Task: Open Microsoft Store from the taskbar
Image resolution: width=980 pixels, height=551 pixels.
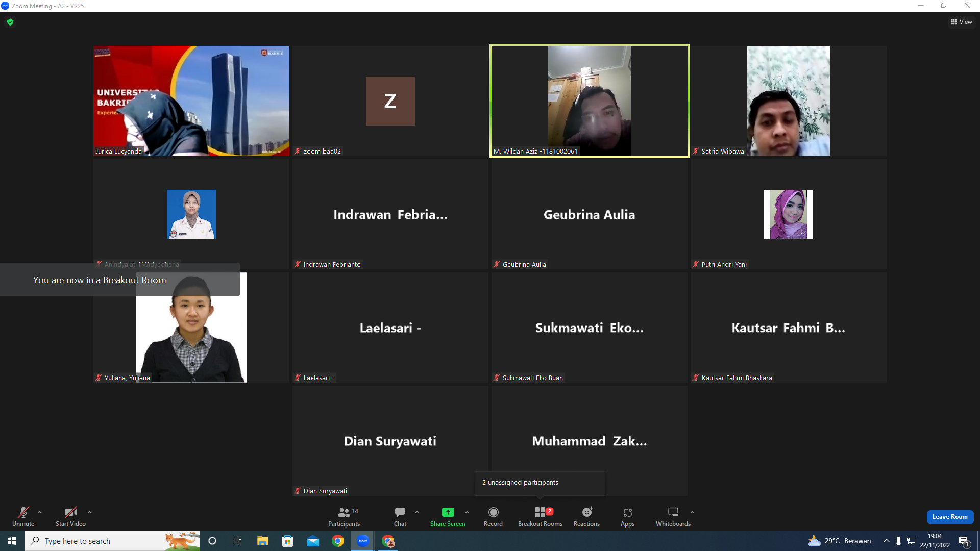Action: (288, 541)
